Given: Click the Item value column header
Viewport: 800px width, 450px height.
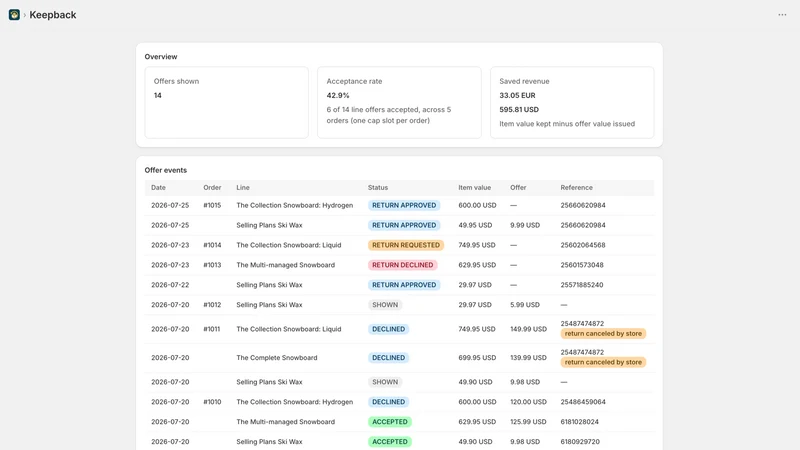Looking at the screenshot, I should coord(474,188).
